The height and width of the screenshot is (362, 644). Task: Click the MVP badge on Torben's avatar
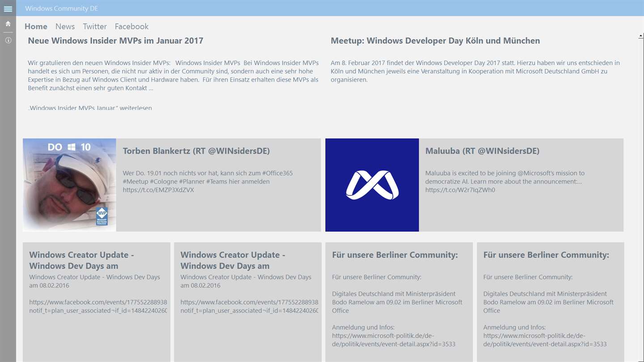(102, 216)
